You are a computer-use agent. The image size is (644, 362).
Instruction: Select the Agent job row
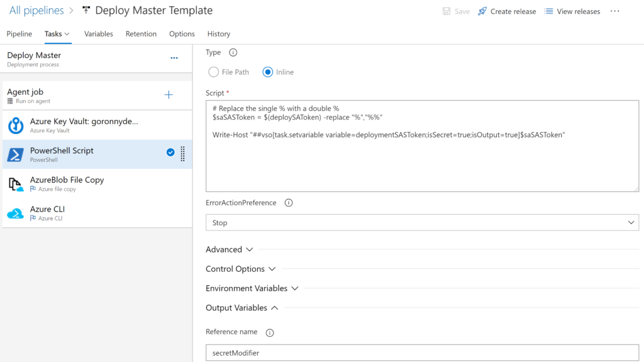97,96
